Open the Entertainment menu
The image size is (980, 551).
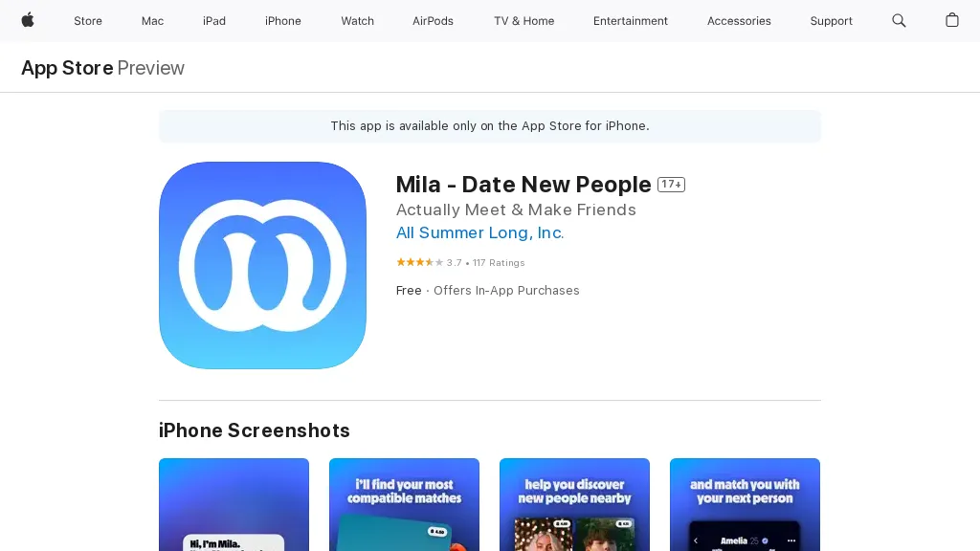[x=631, y=21]
